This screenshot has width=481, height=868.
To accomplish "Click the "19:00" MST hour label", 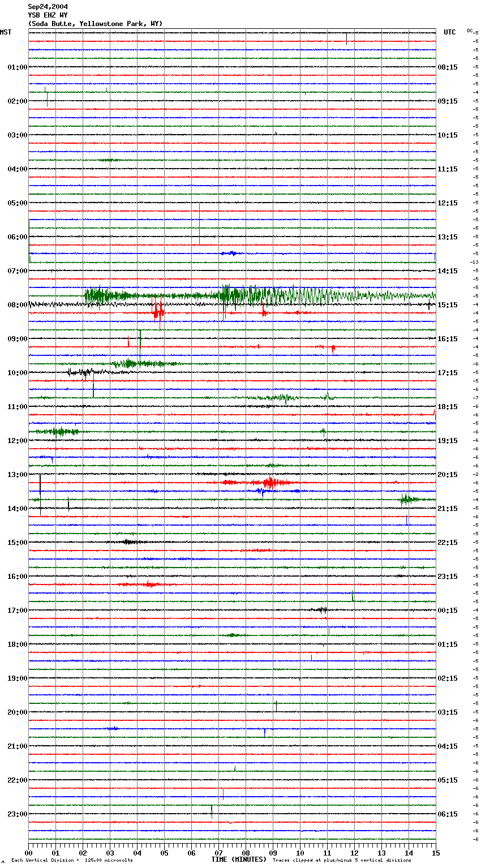I will point(18,678).
